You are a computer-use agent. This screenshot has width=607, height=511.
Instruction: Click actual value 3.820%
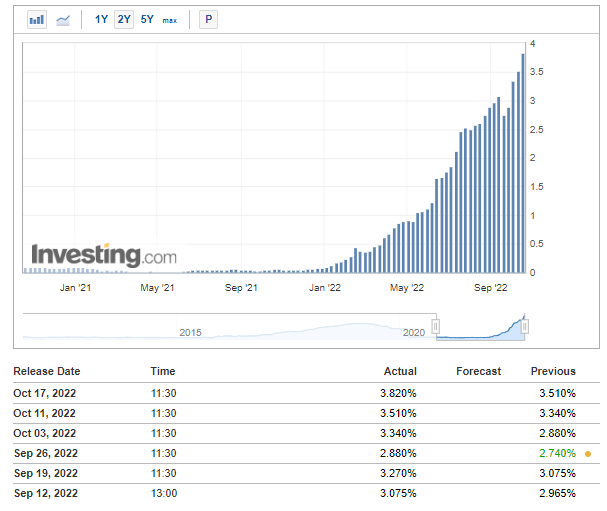398,393
